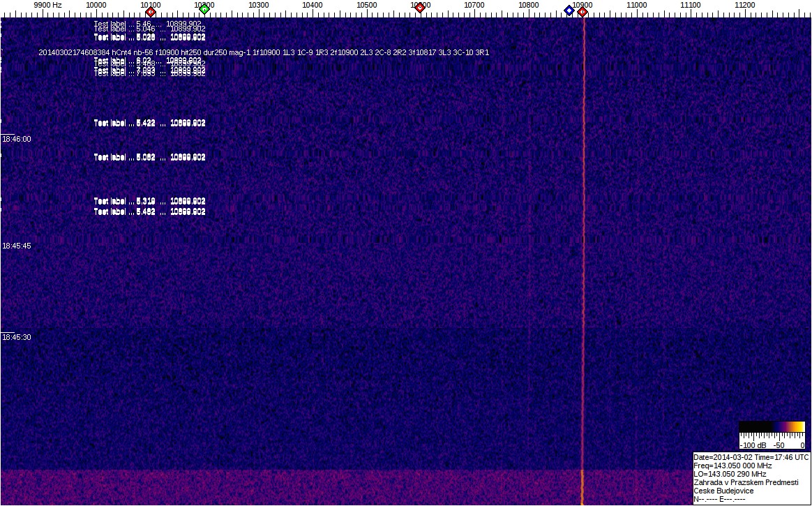This screenshot has height=506, width=812.
Task: Click the 11000 tick on frequency axis
Action: pyautogui.click(x=637, y=5)
